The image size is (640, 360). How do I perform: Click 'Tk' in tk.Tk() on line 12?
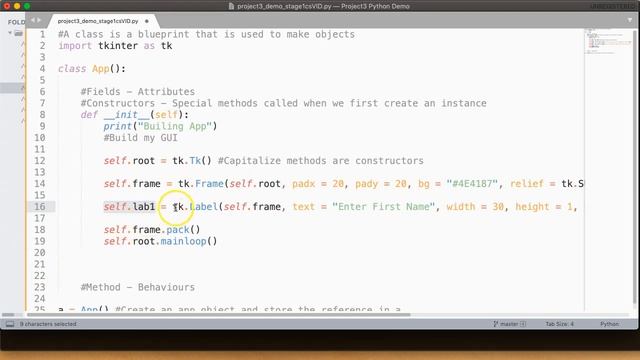[195, 160]
